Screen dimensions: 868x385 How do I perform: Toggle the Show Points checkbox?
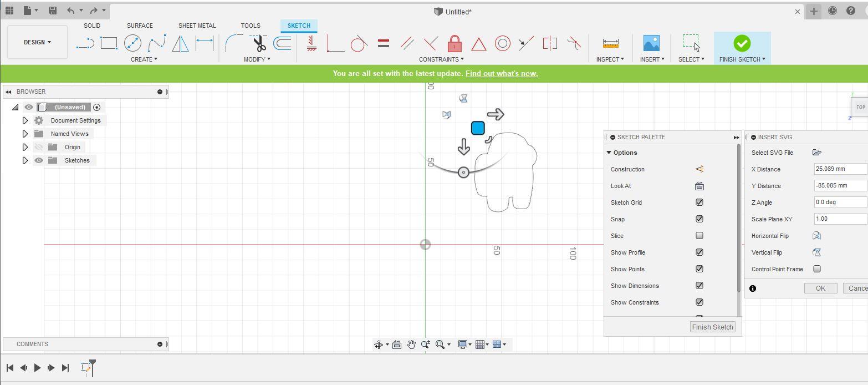[x=699, y=269]
